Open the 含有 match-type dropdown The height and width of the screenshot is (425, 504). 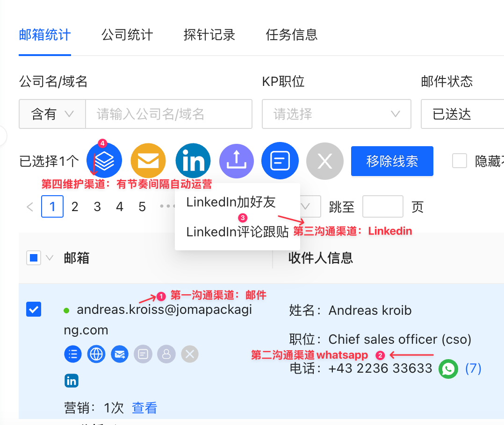(52, 114)
